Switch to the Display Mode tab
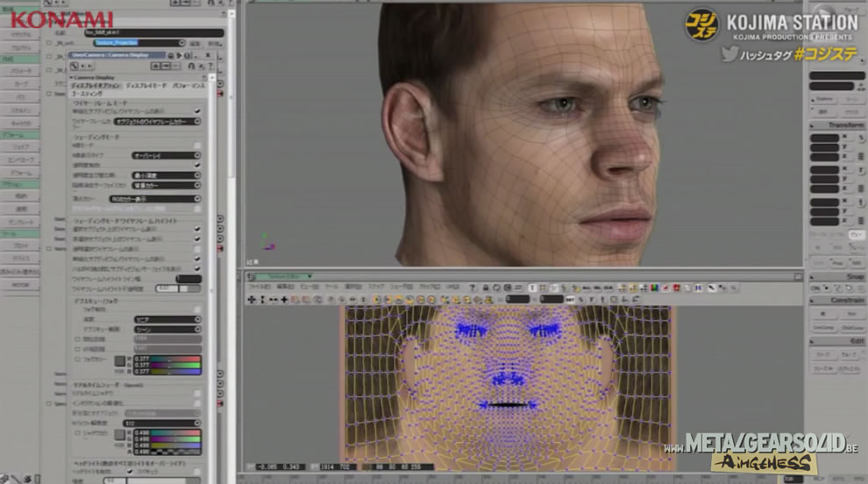 coord(146,86)
